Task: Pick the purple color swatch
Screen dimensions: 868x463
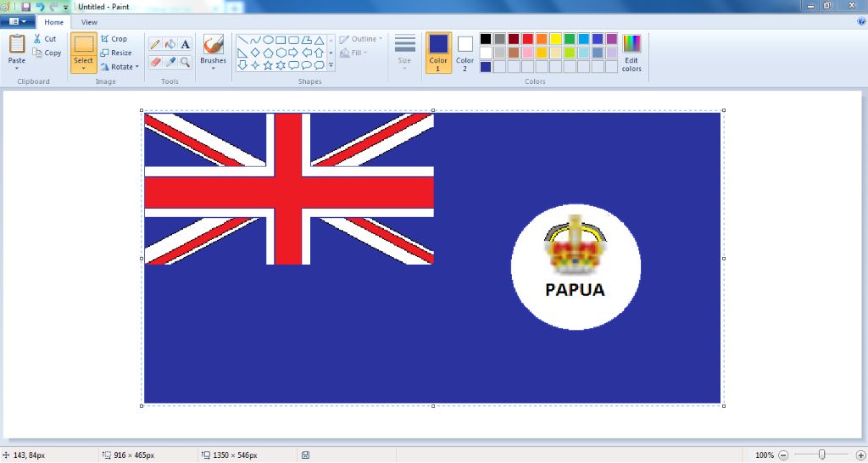Action: click(612, 39)
